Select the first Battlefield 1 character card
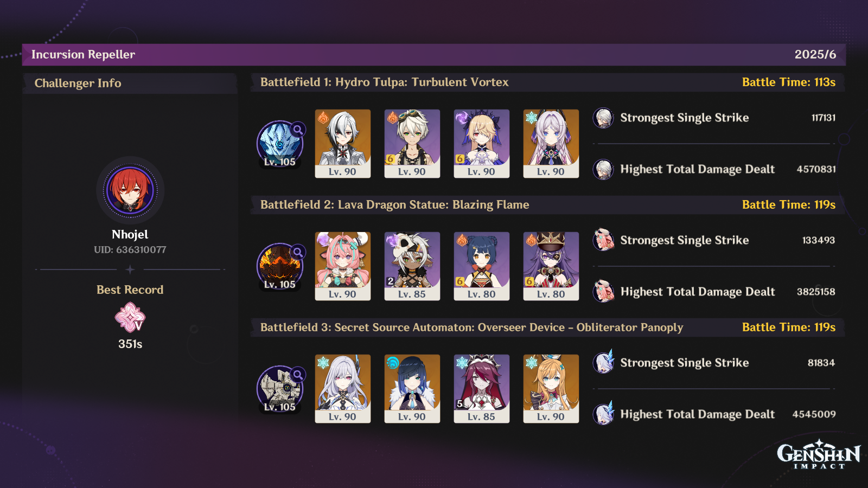 tap(343, 144)
